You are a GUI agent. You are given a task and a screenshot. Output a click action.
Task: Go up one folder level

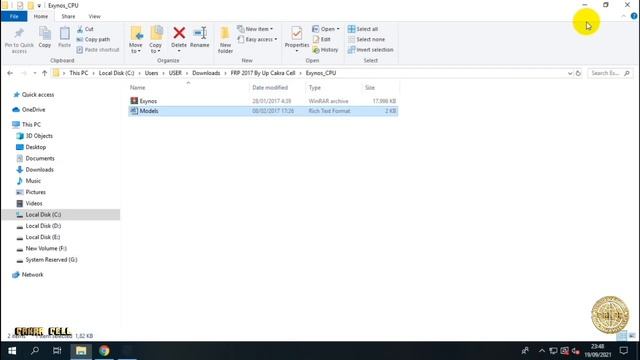tap(44, 73)
